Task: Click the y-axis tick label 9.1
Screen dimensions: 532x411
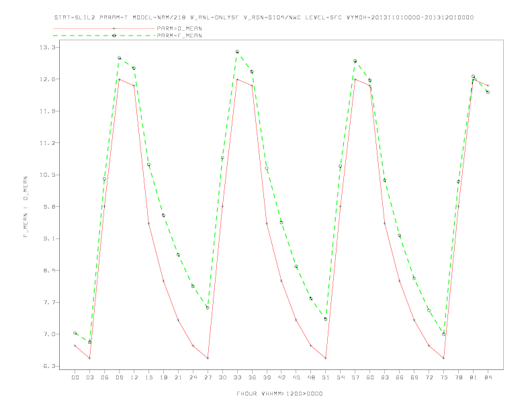Action: coord(49,238)
